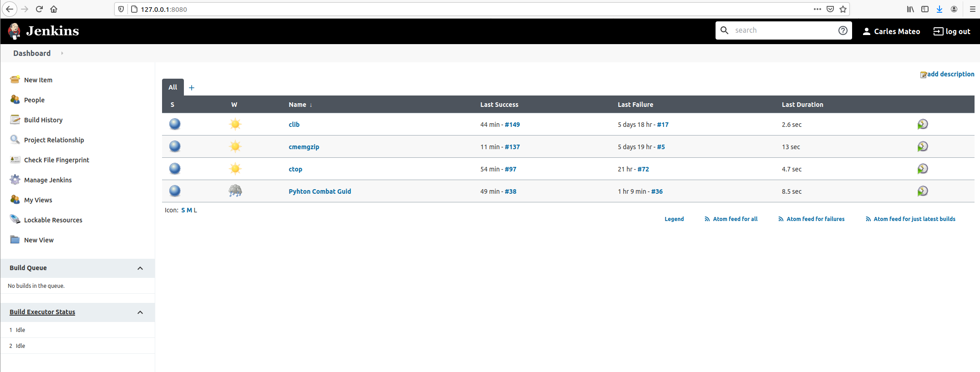Click the sunny weather icon for cmemgzip

pyautogui.click(x=235, y=146)
